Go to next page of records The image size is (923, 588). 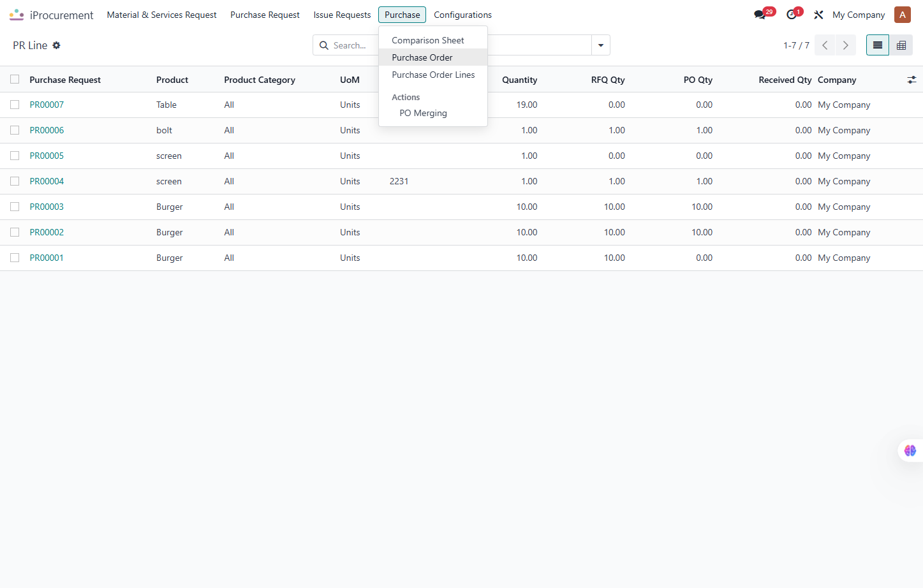[x=846, y=45]
